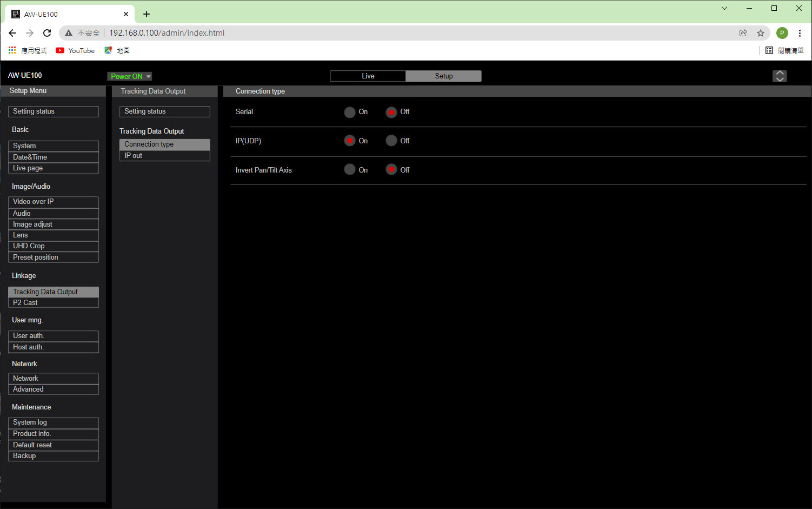Set Serial connection to On

(350, 112)
